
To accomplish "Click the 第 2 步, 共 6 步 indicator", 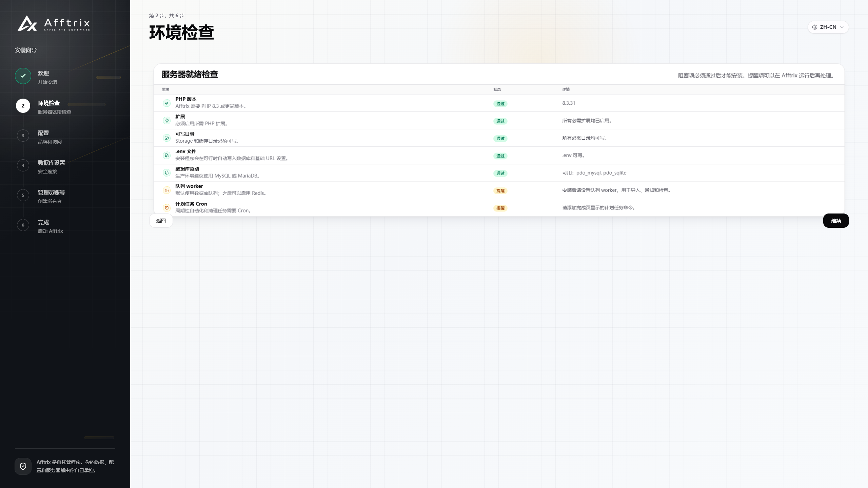I will [x=167, y=16].
